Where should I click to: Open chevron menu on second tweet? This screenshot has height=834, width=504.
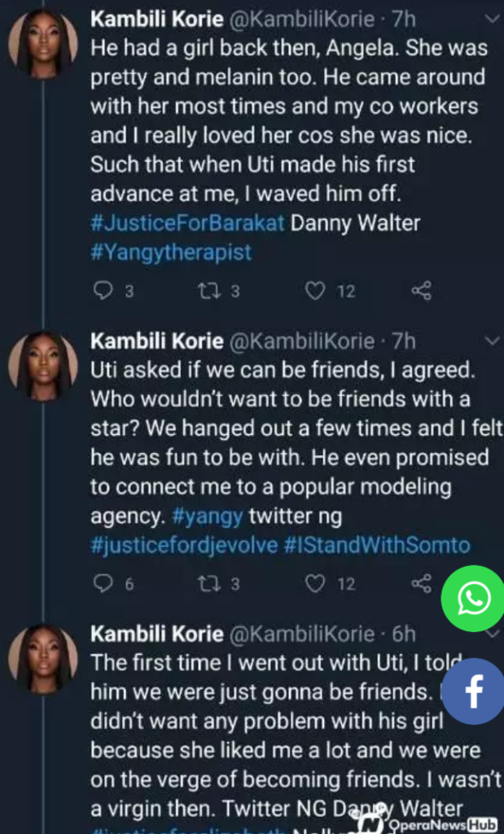coord(489,340)
